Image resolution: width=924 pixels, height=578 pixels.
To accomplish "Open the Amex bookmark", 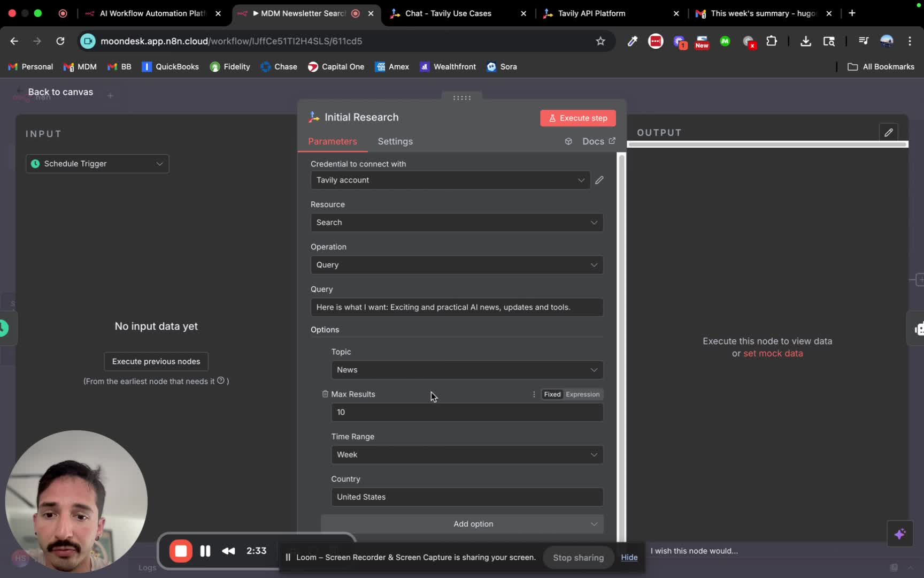I will 392,67.
